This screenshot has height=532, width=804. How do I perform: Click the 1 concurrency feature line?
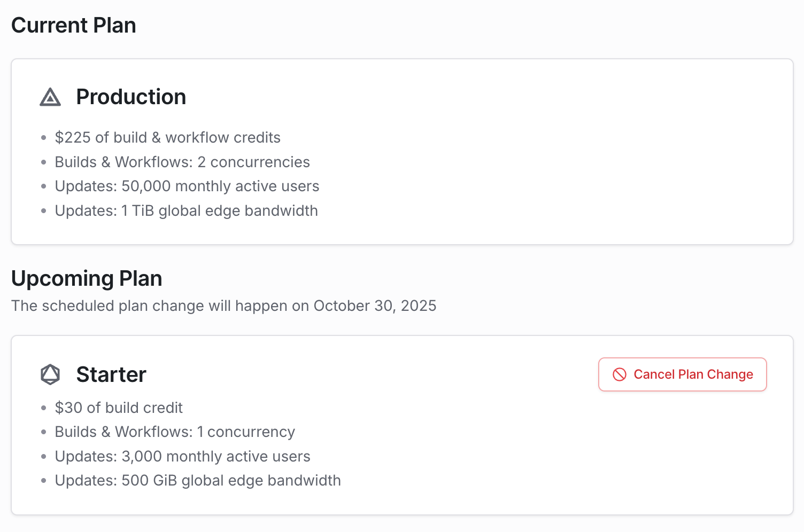[x=175, y=432]
